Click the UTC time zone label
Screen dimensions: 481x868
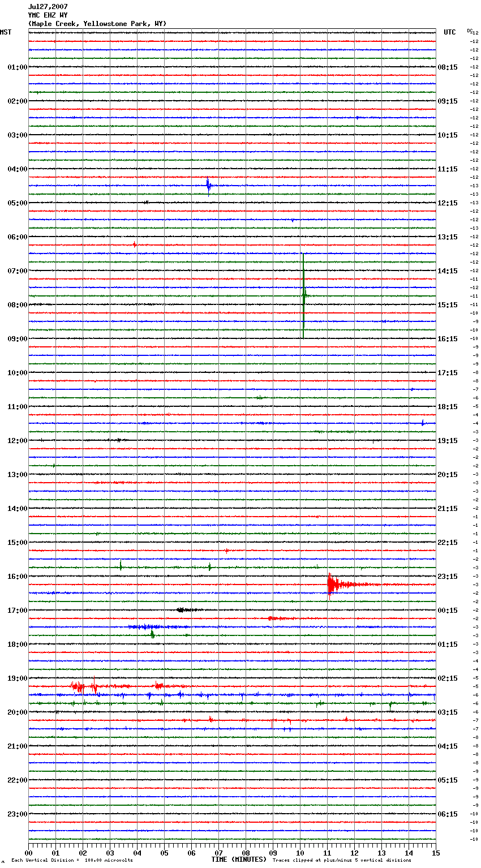450,32
